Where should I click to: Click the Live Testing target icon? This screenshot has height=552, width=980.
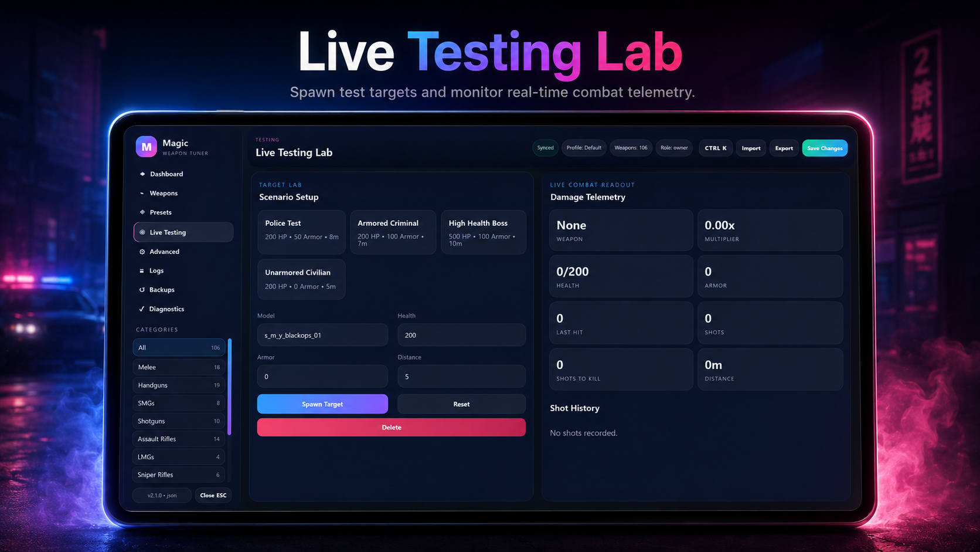(142, 232)
